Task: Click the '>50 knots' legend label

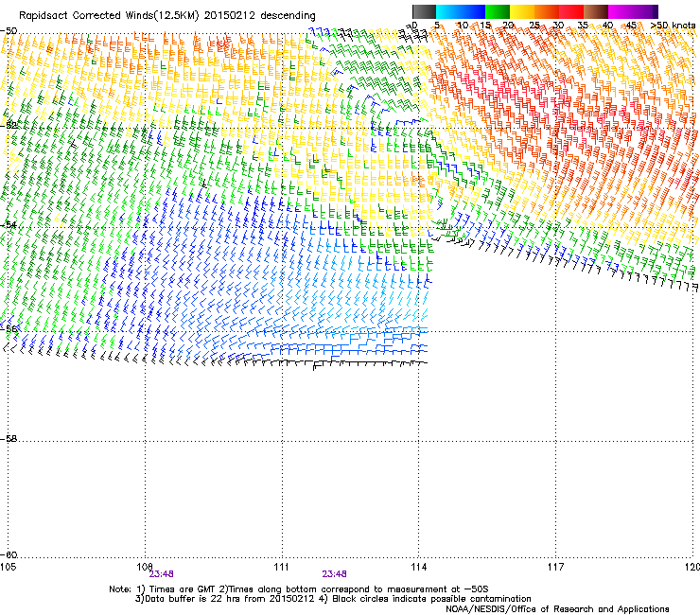Action: [673, 26]
